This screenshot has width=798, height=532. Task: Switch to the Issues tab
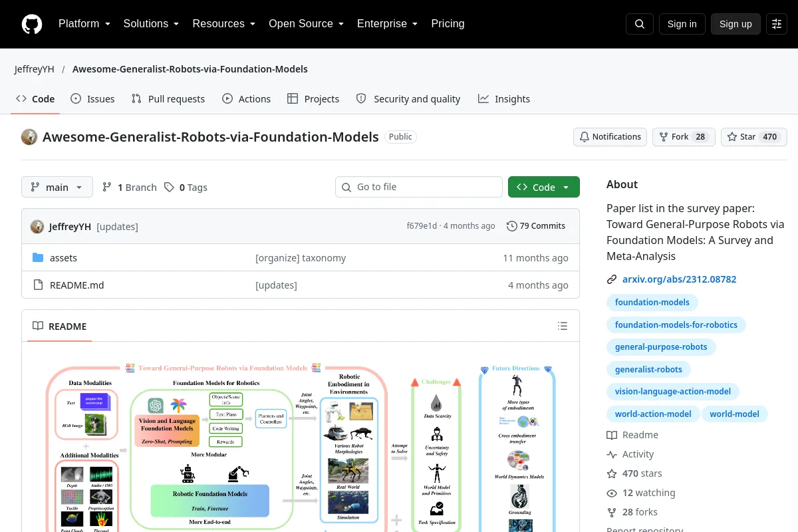click(x=92, y=99)
